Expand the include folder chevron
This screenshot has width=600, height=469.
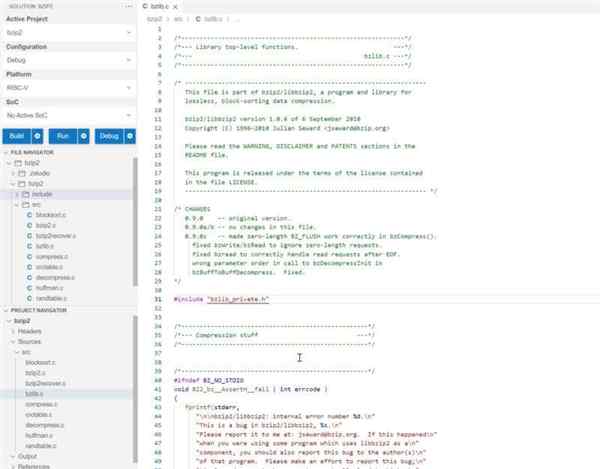17,194
